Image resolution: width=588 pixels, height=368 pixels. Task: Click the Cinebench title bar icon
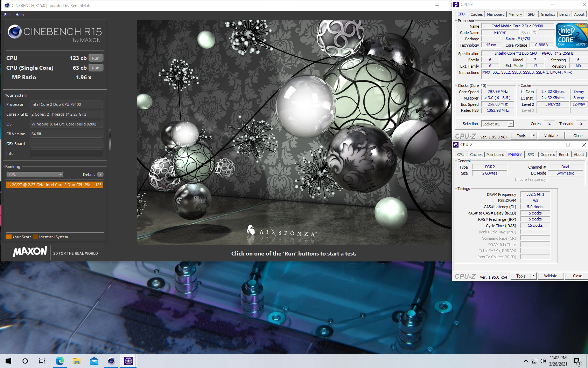pyautogui.click(x=7, y=5)
